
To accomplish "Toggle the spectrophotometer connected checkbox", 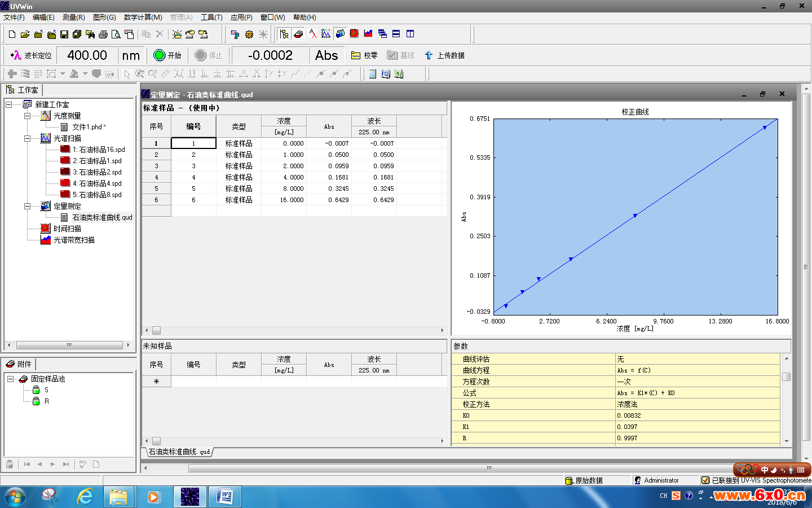I will (x=705, y=480).
